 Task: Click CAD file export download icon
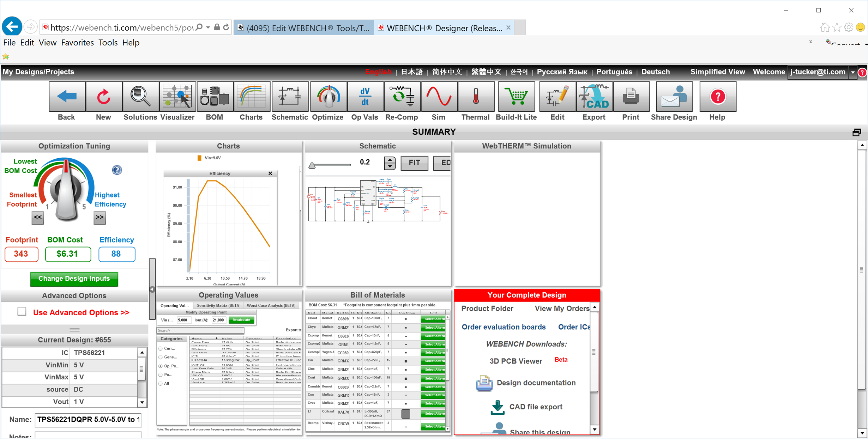pos(497,407)
